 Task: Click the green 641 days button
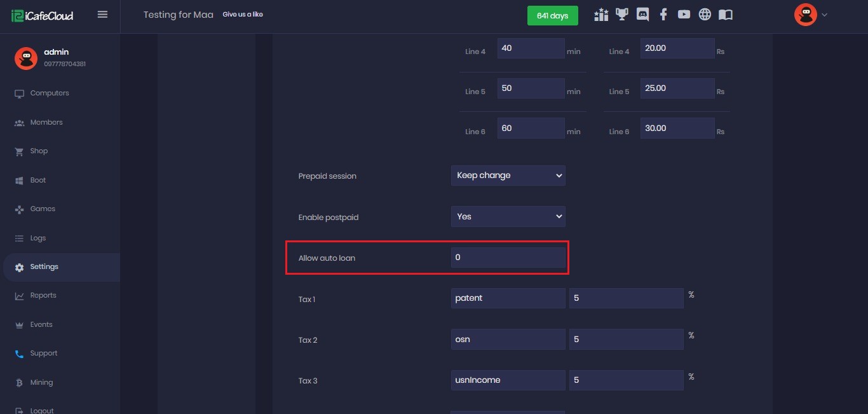point(552,16)
